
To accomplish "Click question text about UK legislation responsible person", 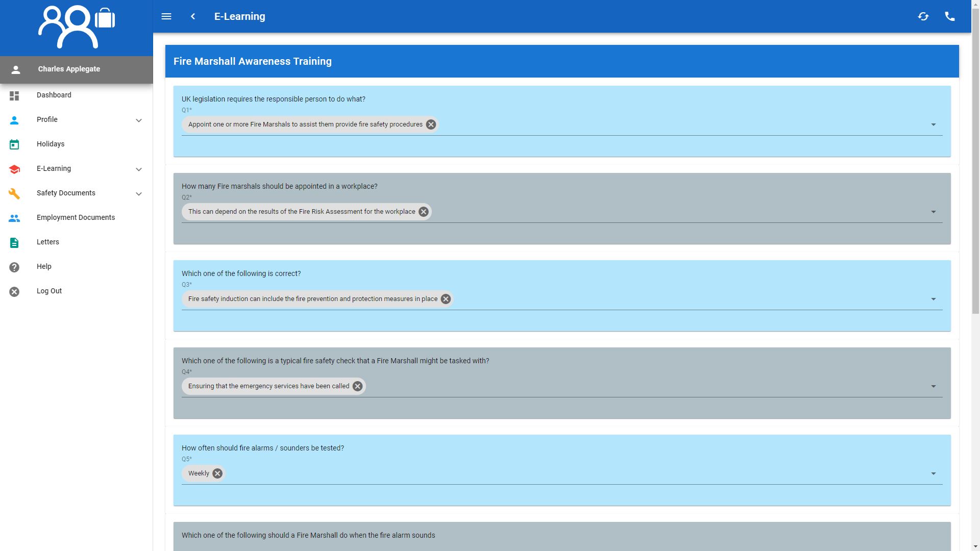I will click(273, 99).
